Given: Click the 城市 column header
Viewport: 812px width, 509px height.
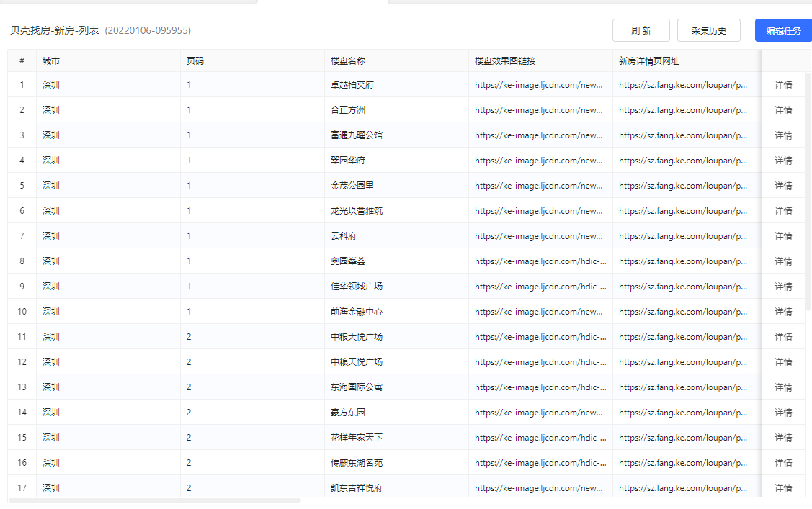Looking at the screenshot, I should point(108,60).
